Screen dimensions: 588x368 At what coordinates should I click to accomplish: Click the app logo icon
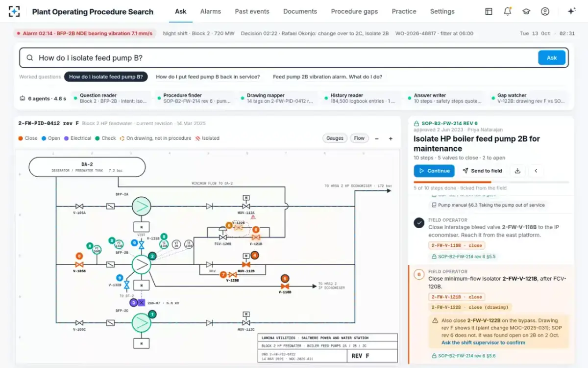pyautogui.click(x=15, y=11)
